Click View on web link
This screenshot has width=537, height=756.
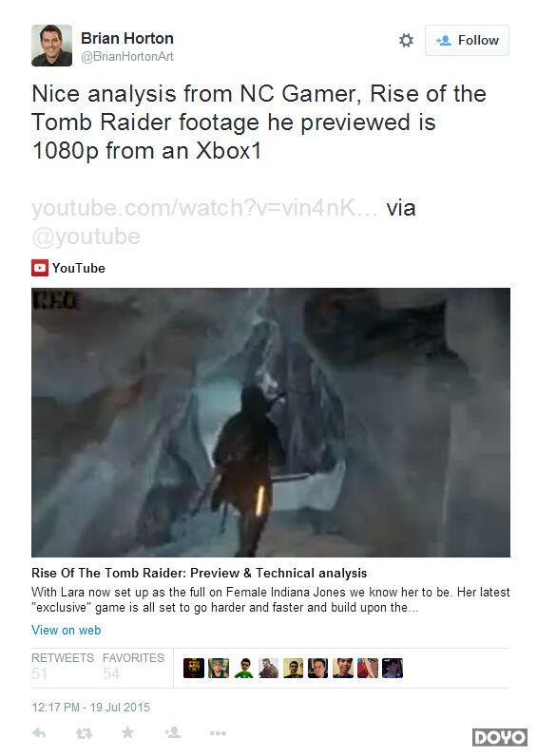pos(67,630)
